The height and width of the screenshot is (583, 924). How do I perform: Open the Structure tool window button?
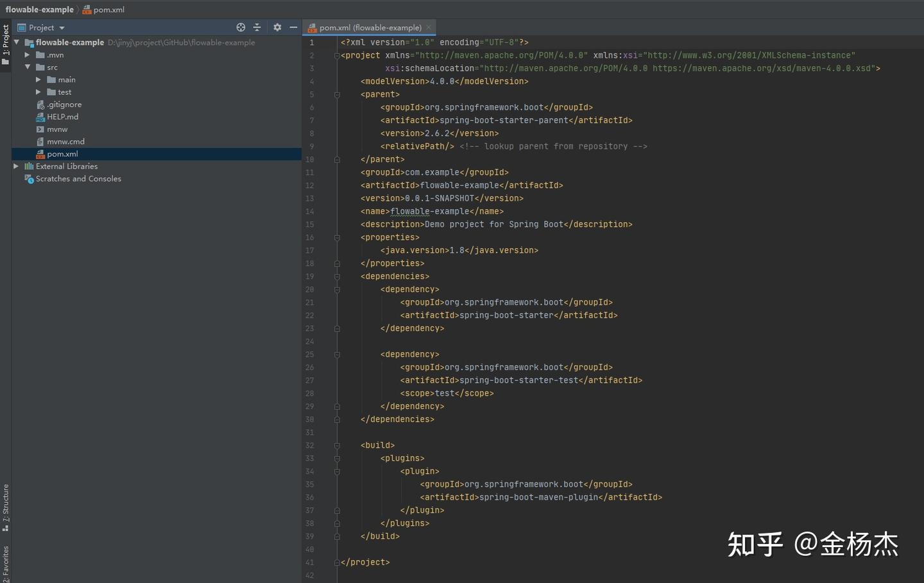(6, 508)
